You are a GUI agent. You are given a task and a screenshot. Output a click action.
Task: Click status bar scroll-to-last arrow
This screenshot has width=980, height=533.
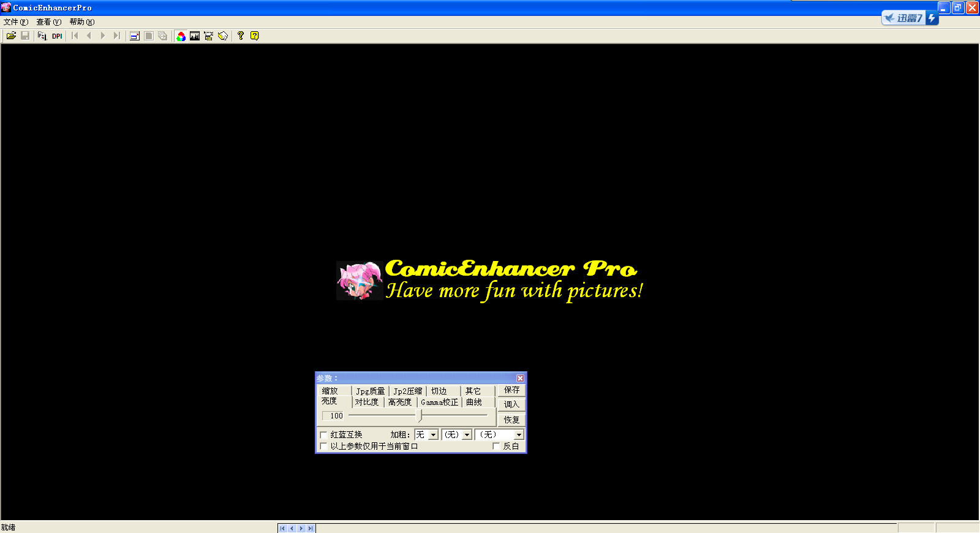tap(311, 528)
